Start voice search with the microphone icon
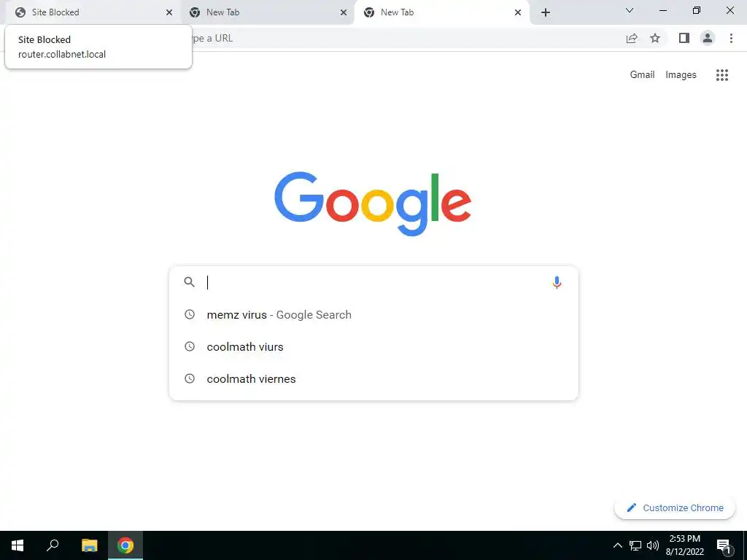The image size is (747, 560). point(557,282)
